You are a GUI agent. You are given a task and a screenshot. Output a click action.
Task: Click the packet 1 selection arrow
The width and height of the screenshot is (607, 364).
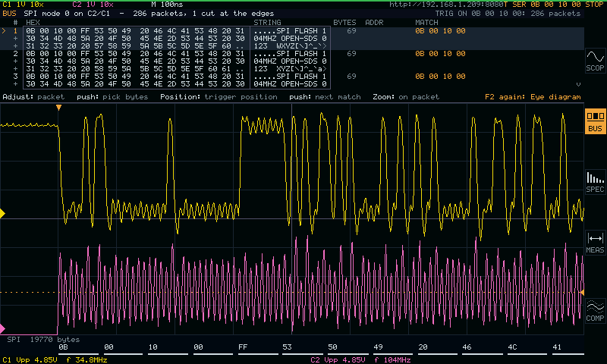(4, 31)
